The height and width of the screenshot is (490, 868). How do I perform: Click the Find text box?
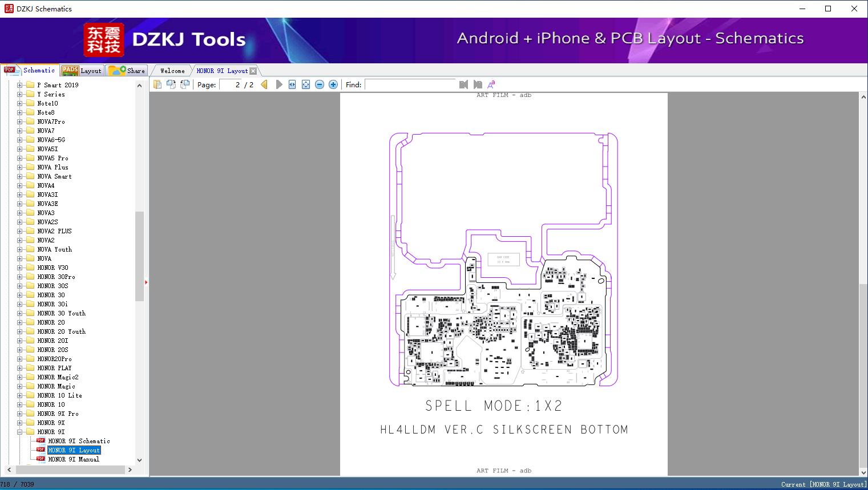click(x=410, y=84)
